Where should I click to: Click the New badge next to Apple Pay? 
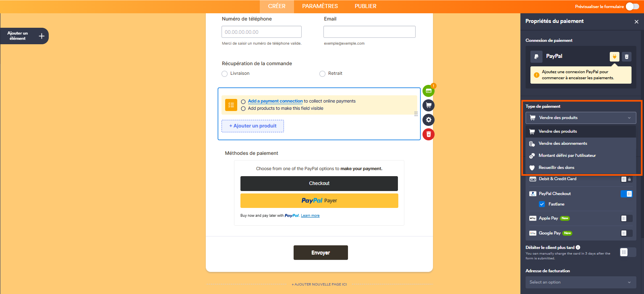tap(565, 218)
